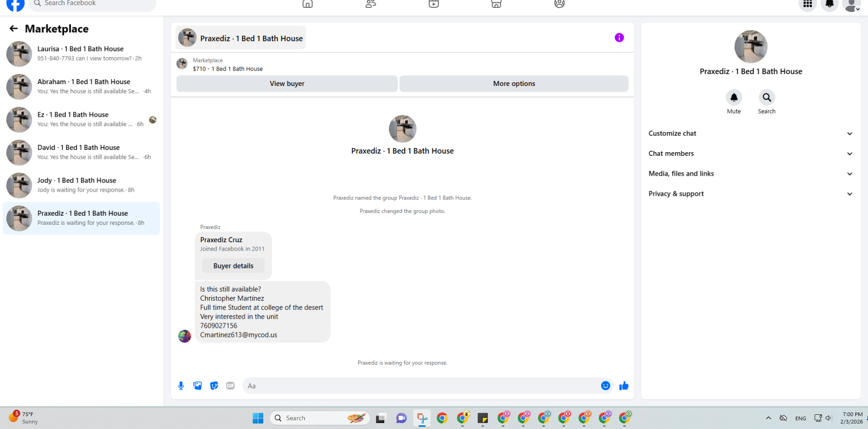868x429 pixels.
Task: Open Jody's 1 Bed 1 Bath House chat
Action: (81, 185)
